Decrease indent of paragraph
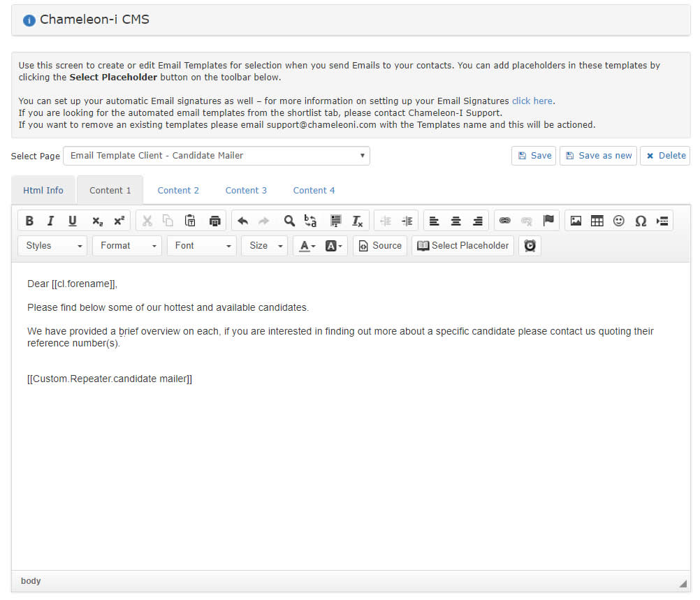The height and width of the screenshot is (600, 700). click(385, 221)
